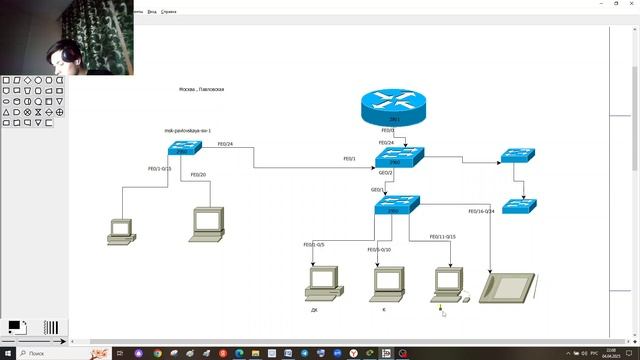Open Microsoft Edge from the taskbar

click(239, 353)
